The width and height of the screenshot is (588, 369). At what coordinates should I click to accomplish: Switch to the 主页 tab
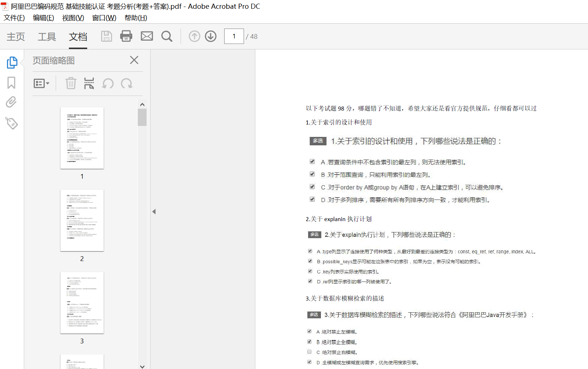point(16,37)
